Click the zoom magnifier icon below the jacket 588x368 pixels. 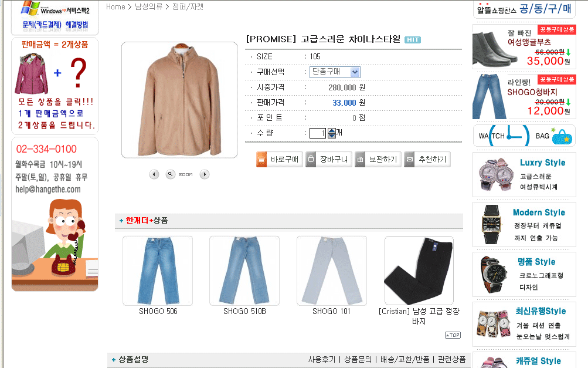171,174
